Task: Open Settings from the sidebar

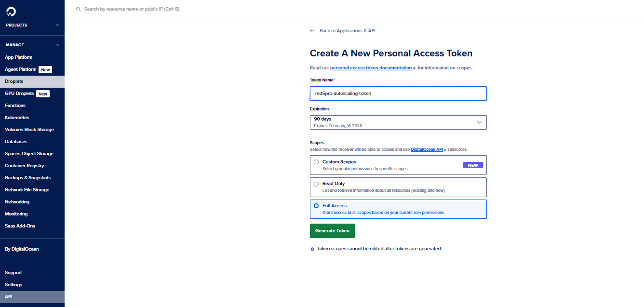Action: tap(13, 284)
